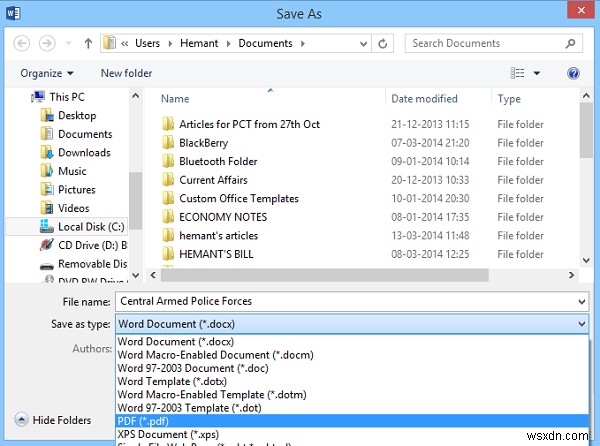
Task: Click navigation pane scroll down arrow
Action: pos(135,275)
